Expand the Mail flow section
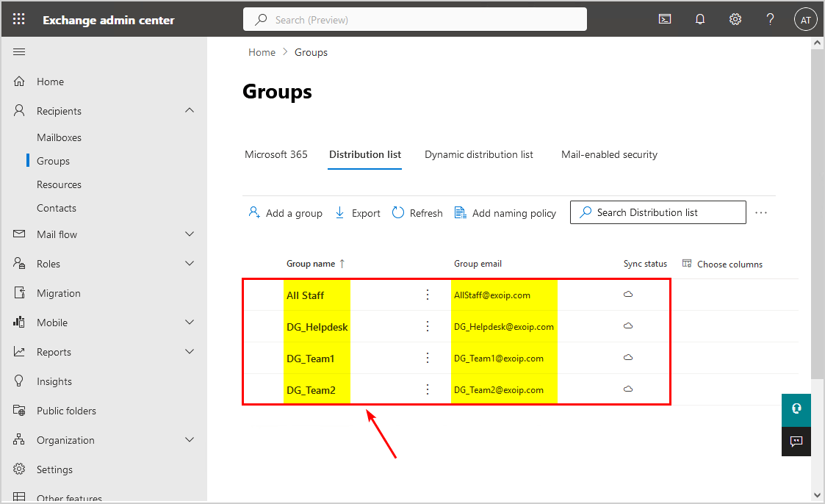Image resolution: width=825 pixels, height=504 pixels. coord(190,234)
